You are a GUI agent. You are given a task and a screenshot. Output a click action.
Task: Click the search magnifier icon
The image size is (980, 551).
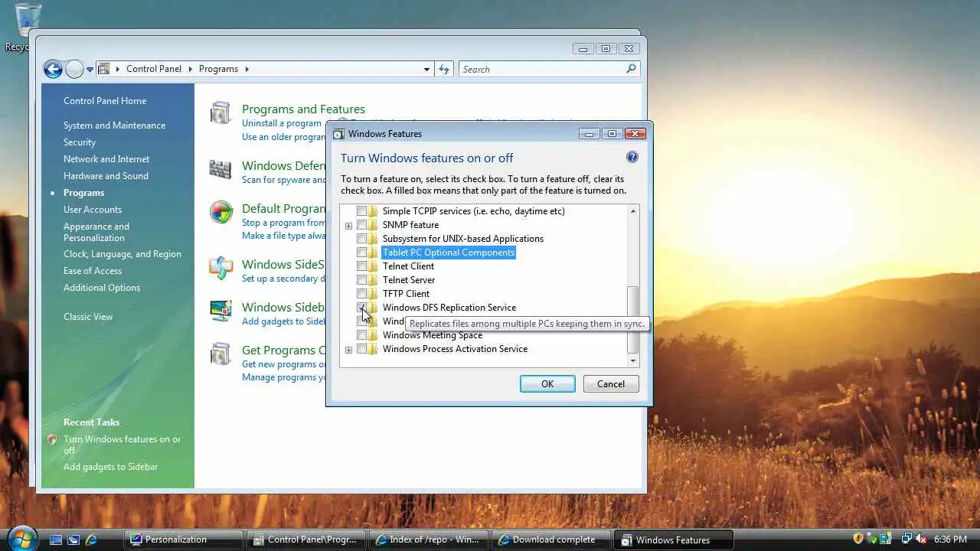pyautogui.click(x=631, y=69)
